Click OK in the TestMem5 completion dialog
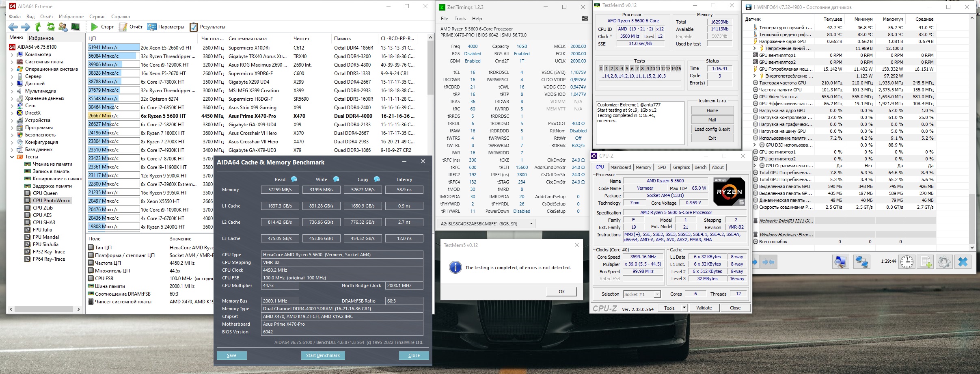 561,292
